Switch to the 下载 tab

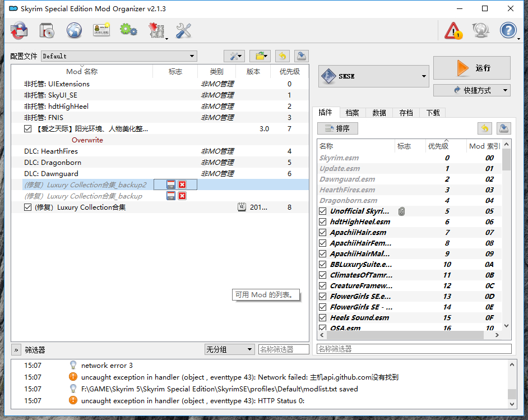coord(433,113)
